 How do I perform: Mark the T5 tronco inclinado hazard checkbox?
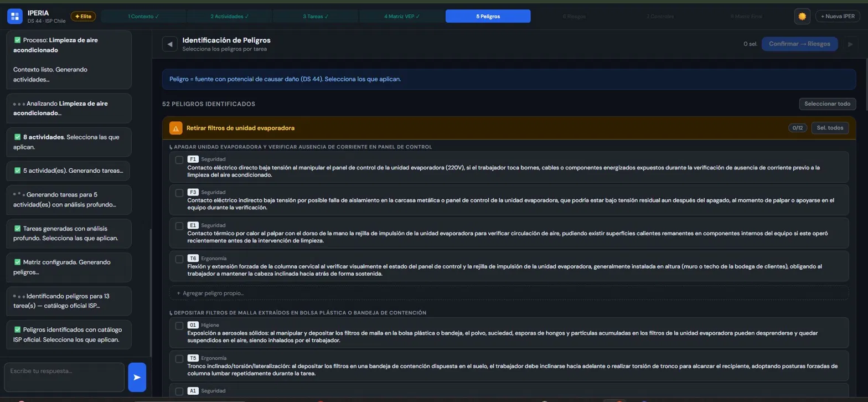click(179, 358)
